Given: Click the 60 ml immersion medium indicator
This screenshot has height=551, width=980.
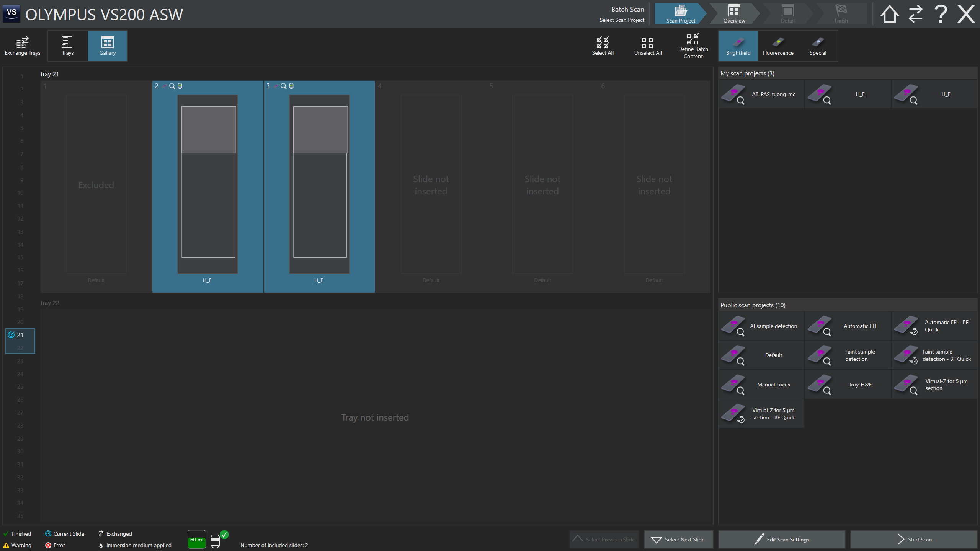Looking at the screenshot, I should tap(197, 540).
